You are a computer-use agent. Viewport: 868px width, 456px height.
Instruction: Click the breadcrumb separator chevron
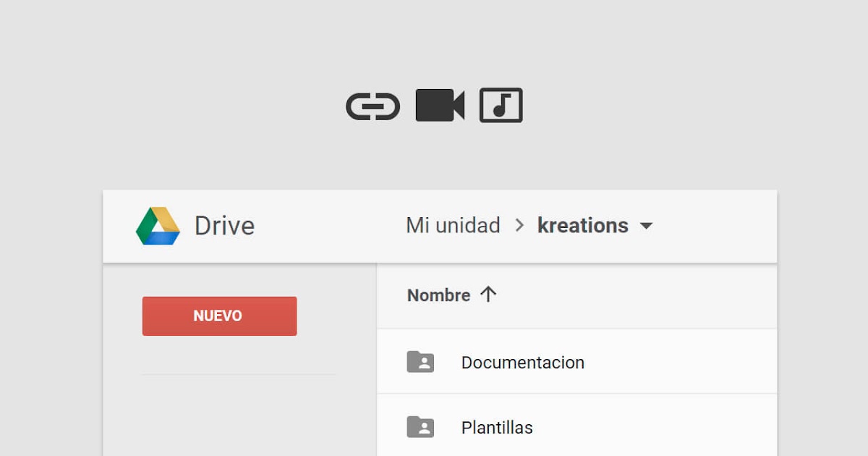(518, 226)
